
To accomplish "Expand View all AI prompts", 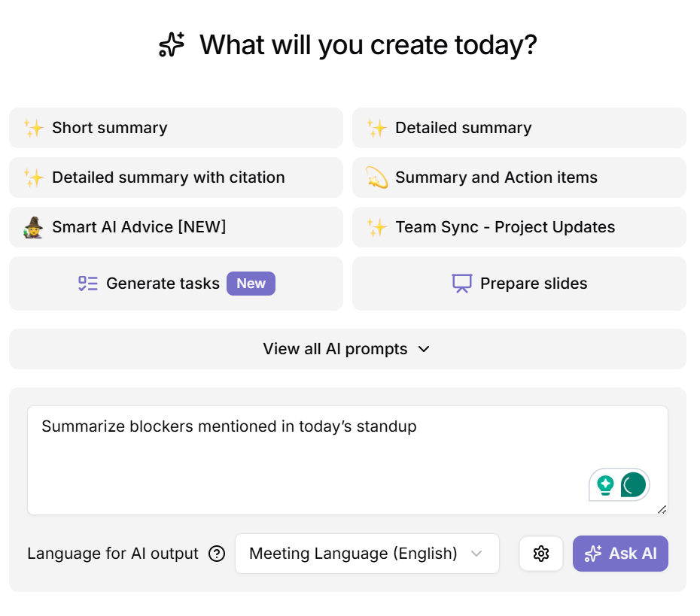I will coord(348,349).
